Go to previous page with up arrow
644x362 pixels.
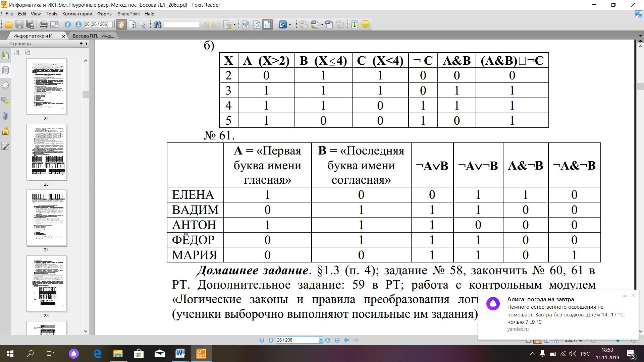[68, 24]
